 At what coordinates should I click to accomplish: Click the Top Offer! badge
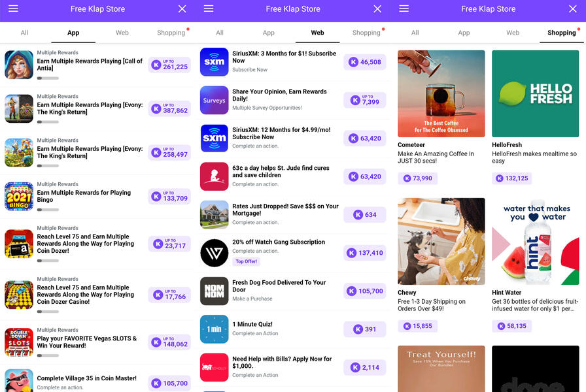(x=246, y=261)
